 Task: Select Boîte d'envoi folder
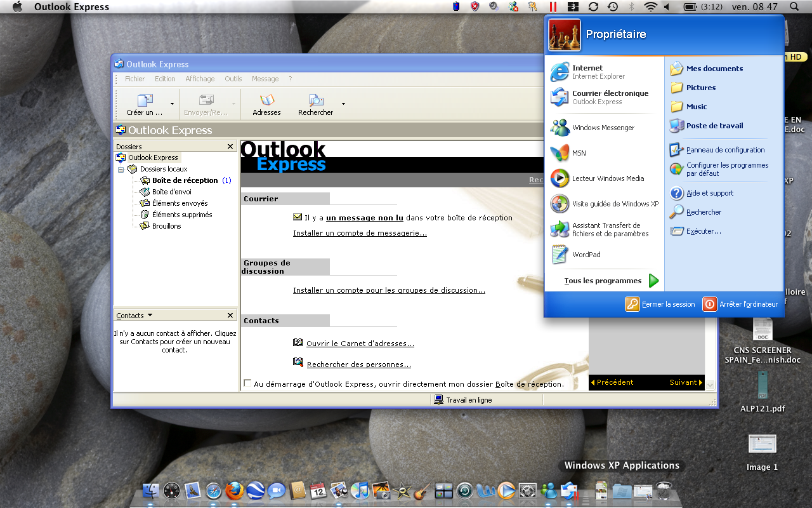click(x=166, y=192)
